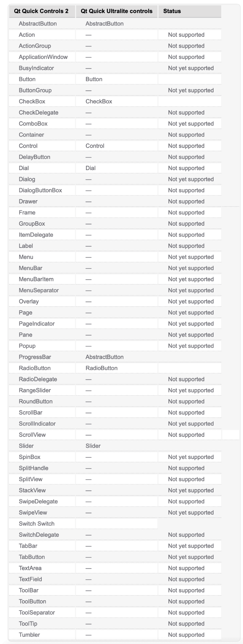Screen dimensions: 243x644
Task: Click the Qt Quick Ultralite controls header
Action: 117,11
